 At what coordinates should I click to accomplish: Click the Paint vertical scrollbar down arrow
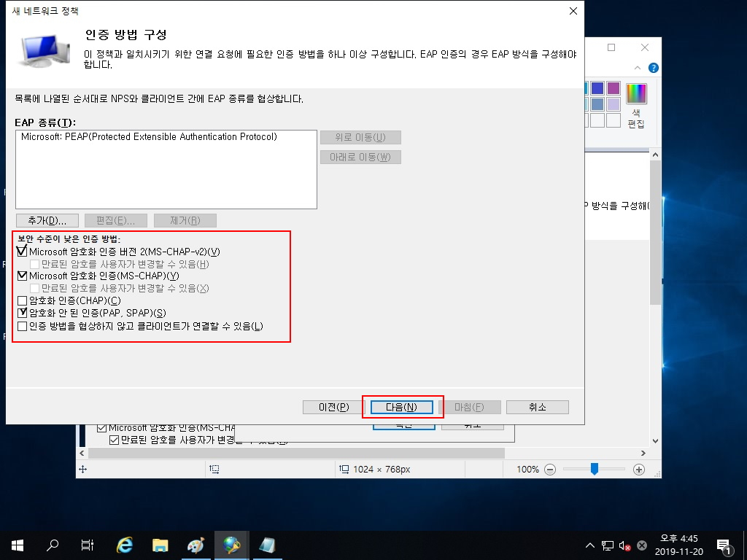pyautogui.click(x=655, y=441)
